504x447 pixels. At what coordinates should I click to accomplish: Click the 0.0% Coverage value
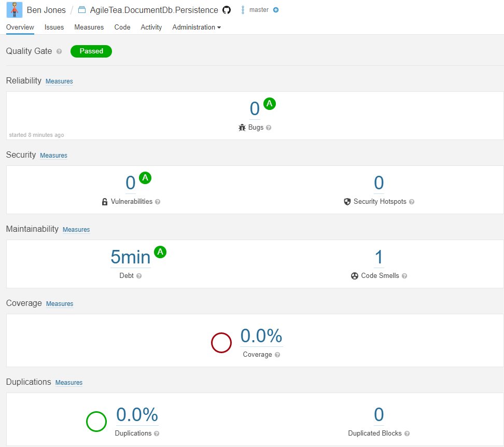261,336
